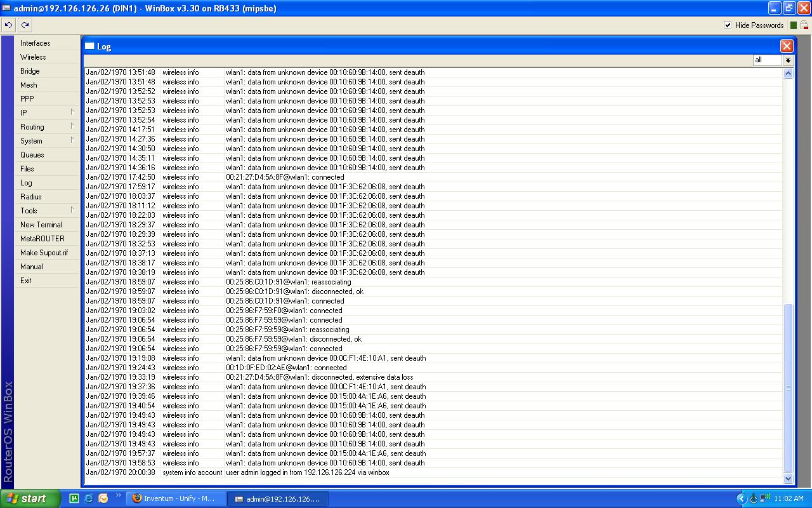Click the Undo arrow in WinBox toolbar
The image size is (812, 508).
click(x=8, y=25)
